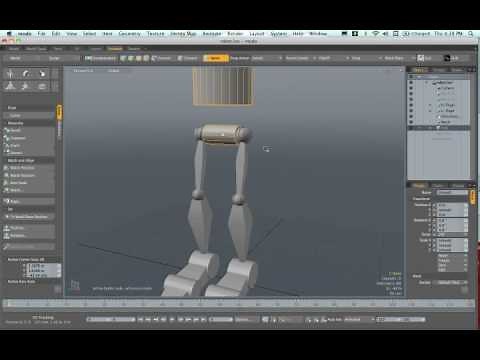The image size is (480, 360).
Task: Open macOS Spotlight search icon
Action: [x=471, y=34]
